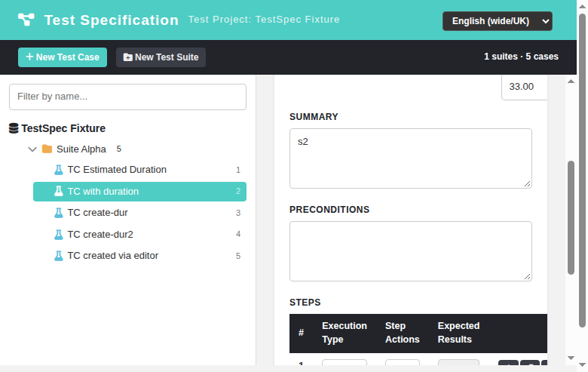Select TC with duration test case
Viewport: 588px width, 372px height.
(139, 192)
